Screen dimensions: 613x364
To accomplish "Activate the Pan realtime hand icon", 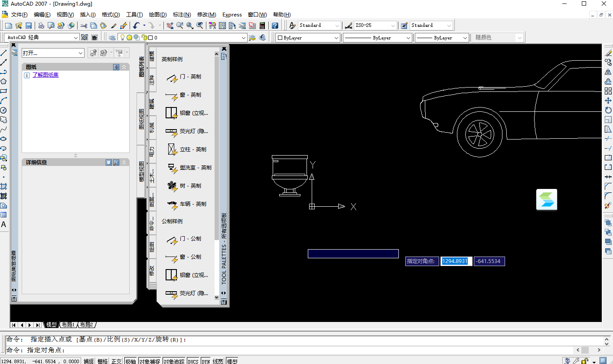I will click(170, 26).
